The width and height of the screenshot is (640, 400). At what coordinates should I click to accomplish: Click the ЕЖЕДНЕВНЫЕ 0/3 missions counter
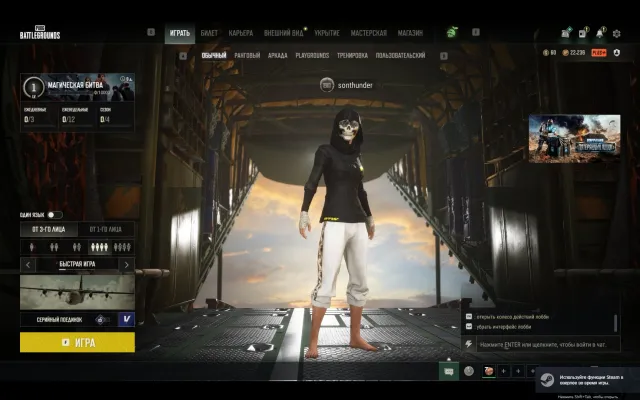pos(38,116)
